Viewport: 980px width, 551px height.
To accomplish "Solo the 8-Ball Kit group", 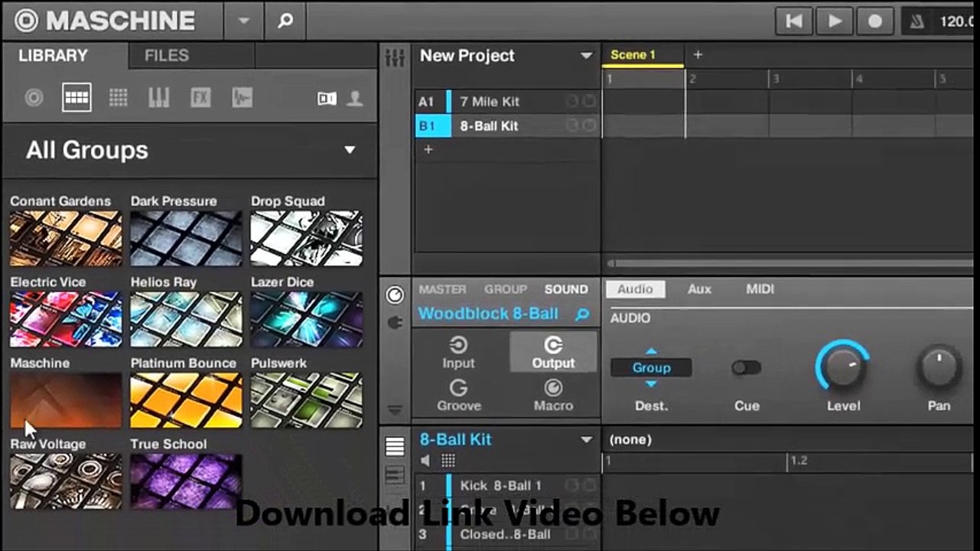I will (589, 126).
